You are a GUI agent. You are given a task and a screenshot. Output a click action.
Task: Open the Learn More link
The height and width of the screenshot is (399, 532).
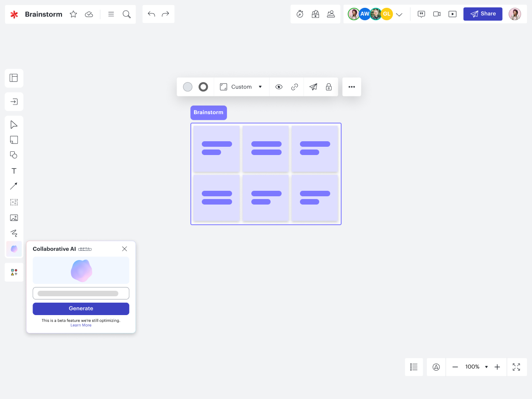(x=81, y=326)
